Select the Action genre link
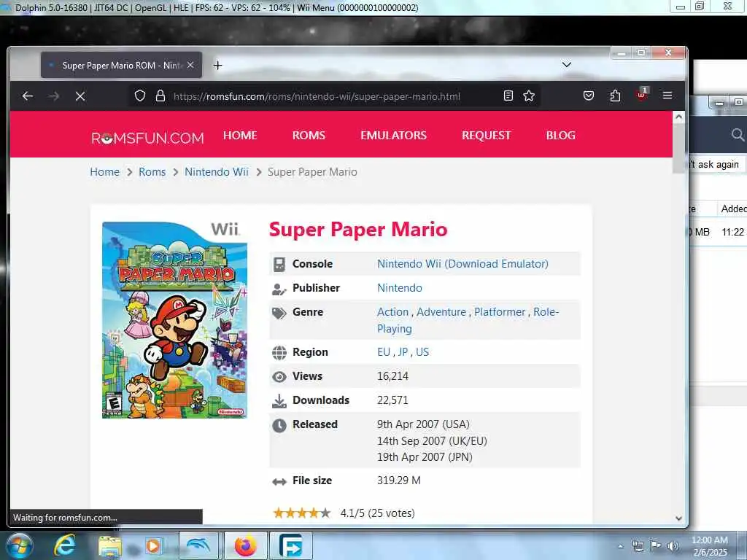This screenshot has height=560, width=747. 393,312
